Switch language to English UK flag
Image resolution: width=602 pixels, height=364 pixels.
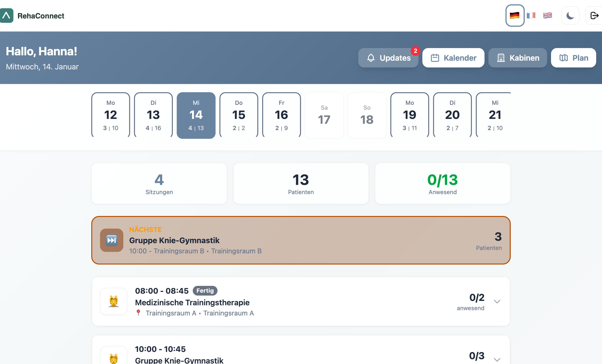pyautogui.click(x=547, y=16)
